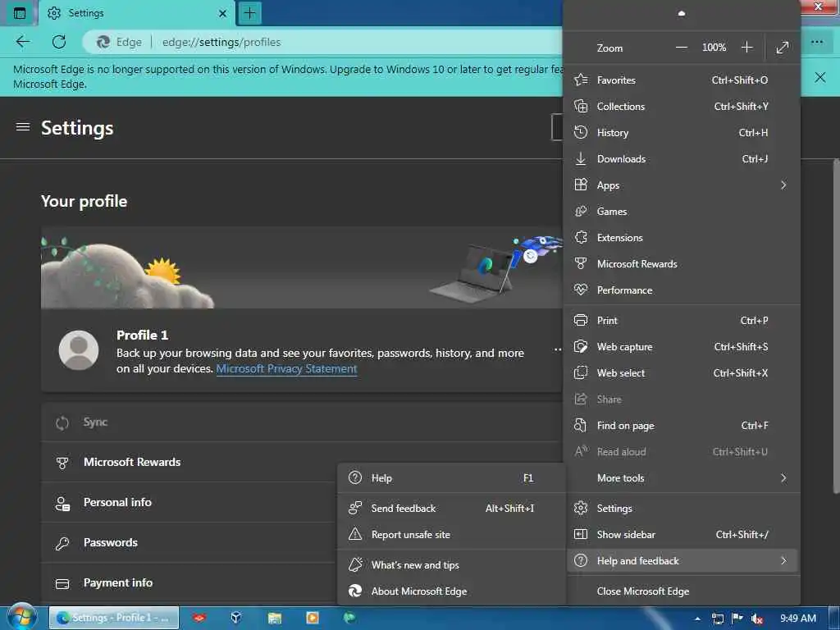The width and height of the screenshot is (840, 630).
Task: Open the Settings and more ellipsis button
Action: [x=816, y=42]
